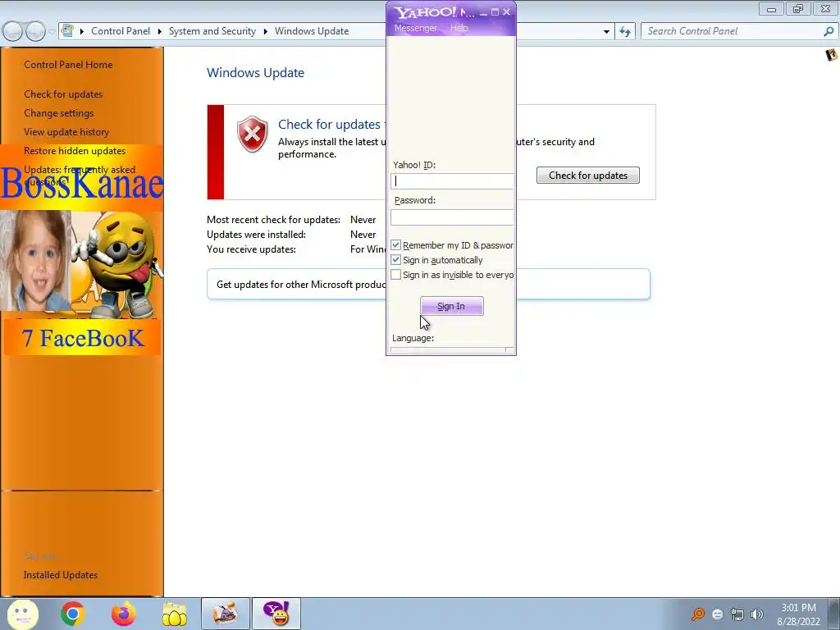Open the Help menu in Yahoo Messenger
The height and width of the screenshot is (630, 840).
[459, 28]
